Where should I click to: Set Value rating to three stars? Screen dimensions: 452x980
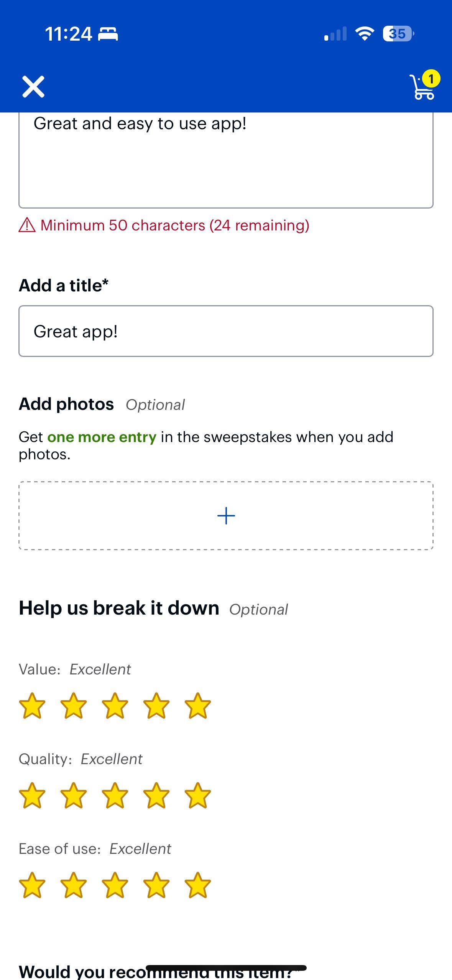pos(115,705)
